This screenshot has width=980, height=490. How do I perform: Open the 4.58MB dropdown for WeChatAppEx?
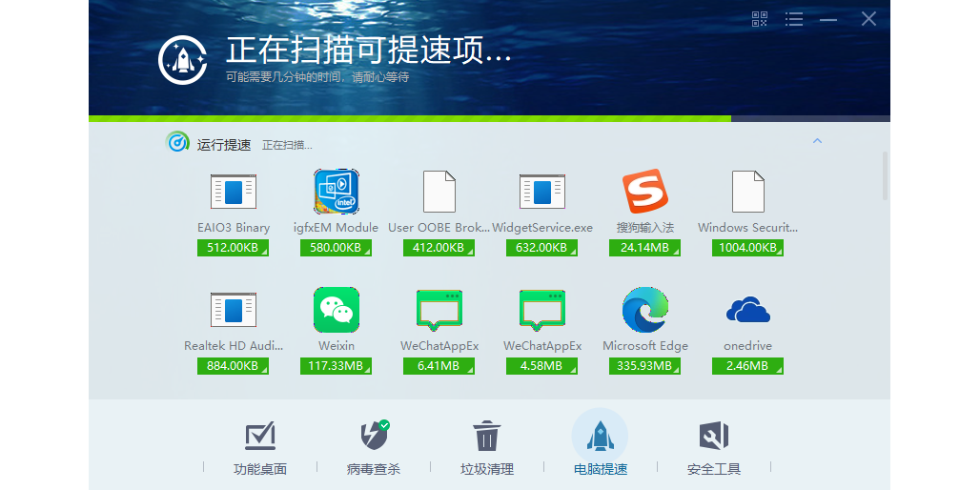pos(541,366)
